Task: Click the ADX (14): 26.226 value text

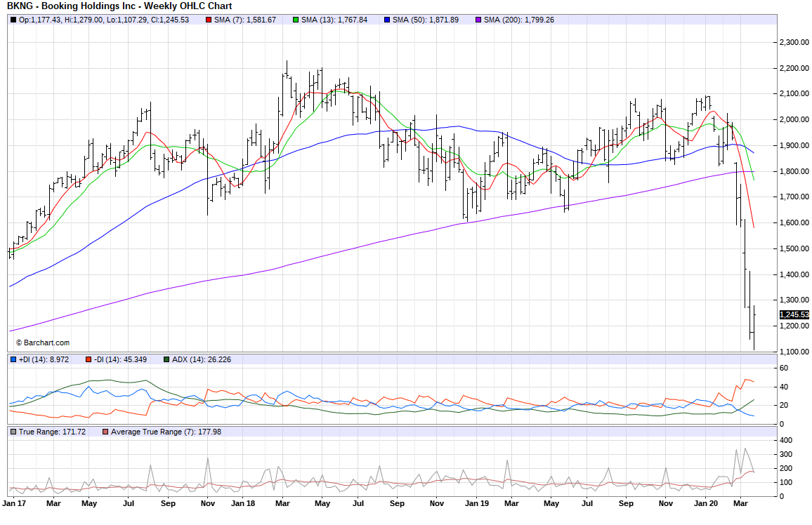Action: [x=202, y=359]
